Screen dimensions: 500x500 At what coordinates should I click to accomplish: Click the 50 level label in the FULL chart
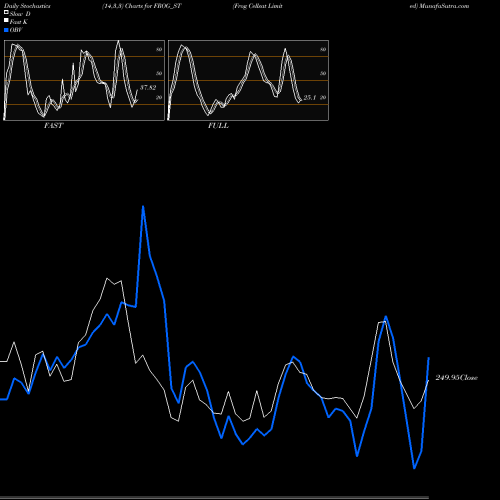tap(323, 73)
